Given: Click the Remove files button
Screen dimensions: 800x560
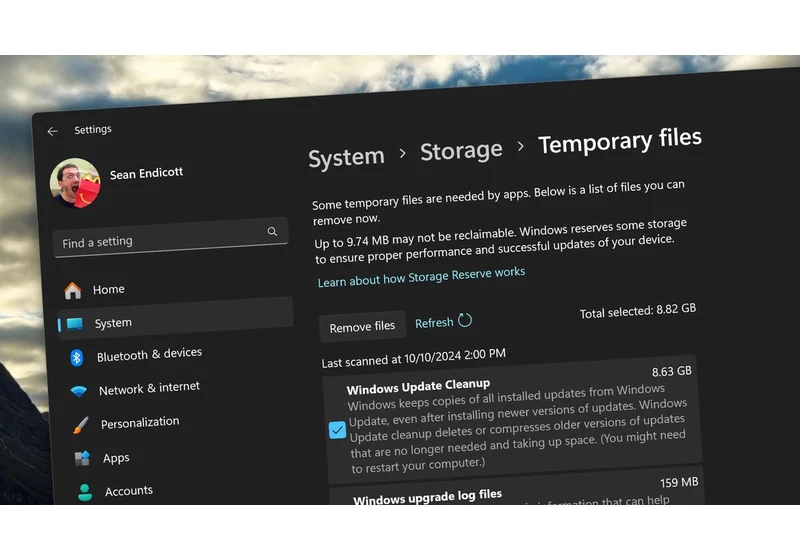Looking at the screenshot, I should coord(362,326).
